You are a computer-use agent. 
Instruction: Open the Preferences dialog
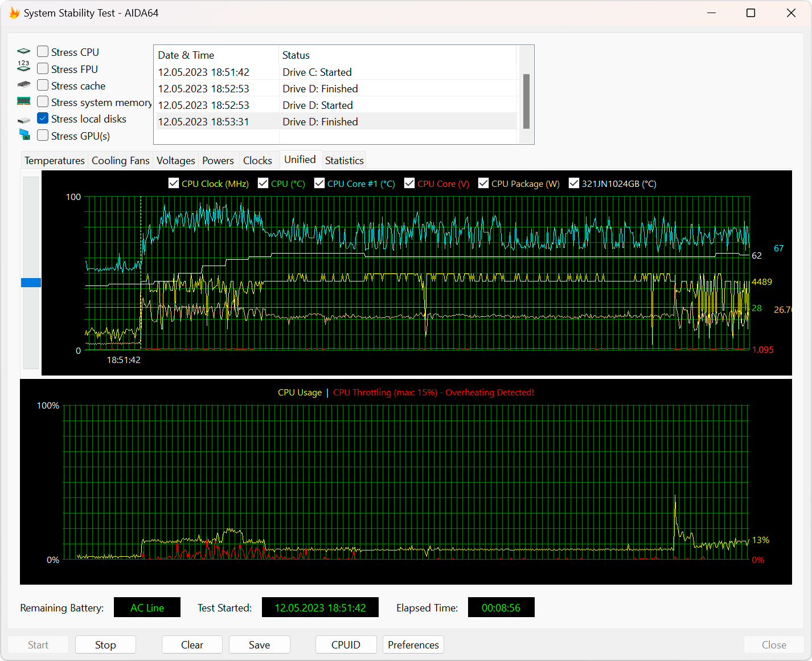(x=413, y=644)
